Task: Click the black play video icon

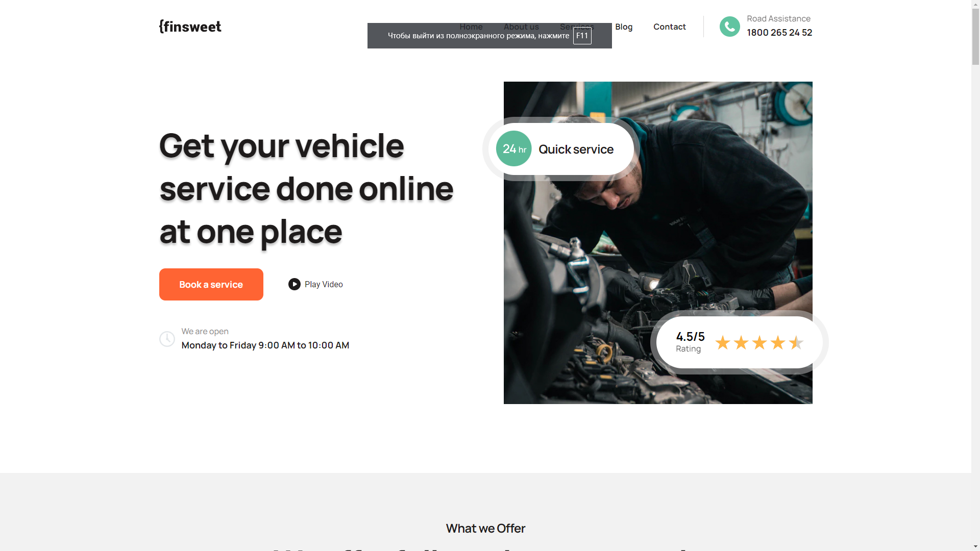Action: click(294, 284)
